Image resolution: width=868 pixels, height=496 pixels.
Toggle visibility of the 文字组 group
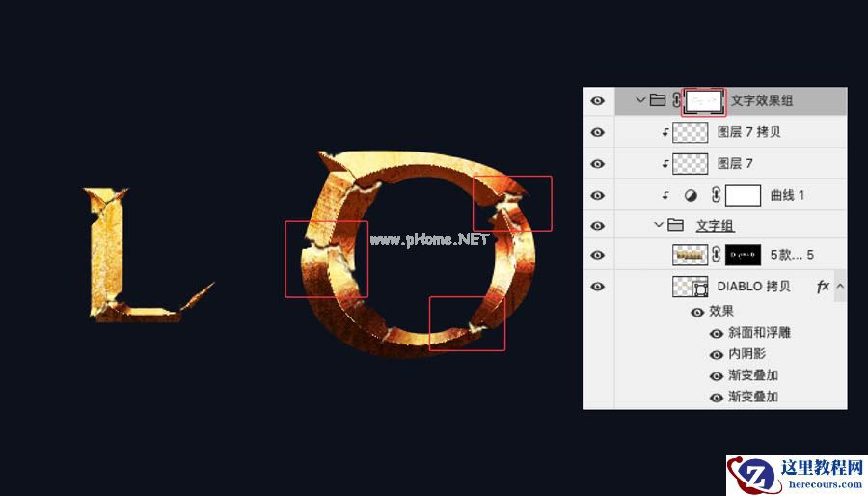[x=597, y=226]
